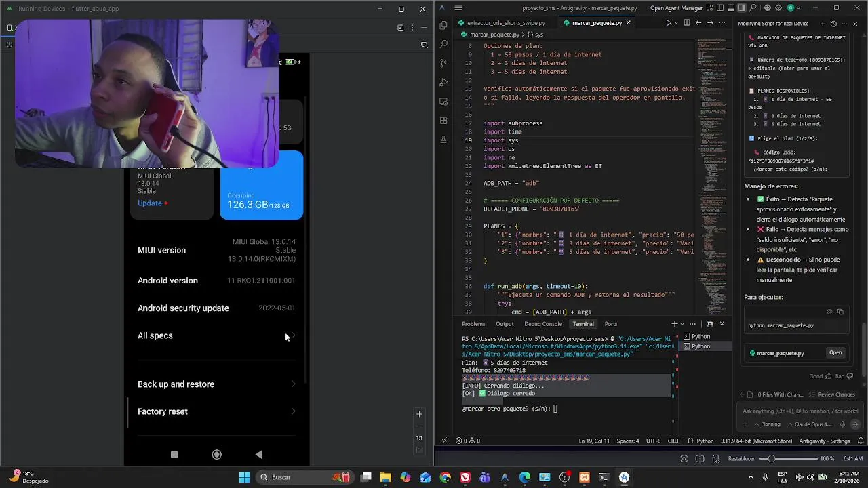Open the Antigravity hamburger menu
This screenshot has width=868, height=488.
459,8
